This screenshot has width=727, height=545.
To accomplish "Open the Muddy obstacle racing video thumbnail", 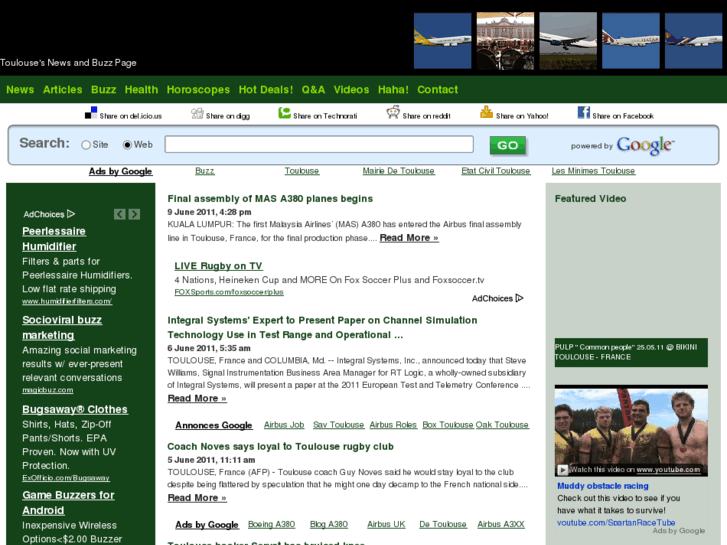I will pyautogui.click(x=631, y=430).
